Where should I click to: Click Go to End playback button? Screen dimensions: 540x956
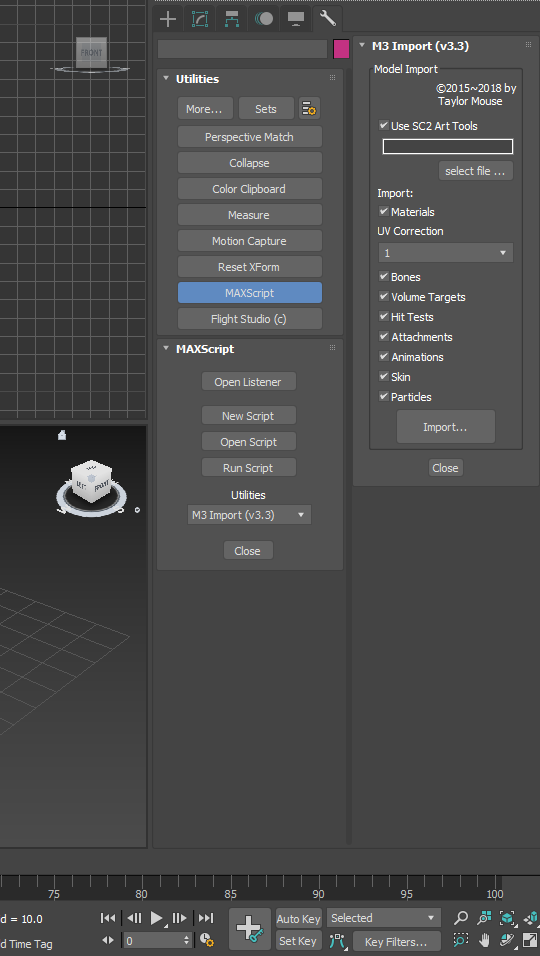[206, 918]
